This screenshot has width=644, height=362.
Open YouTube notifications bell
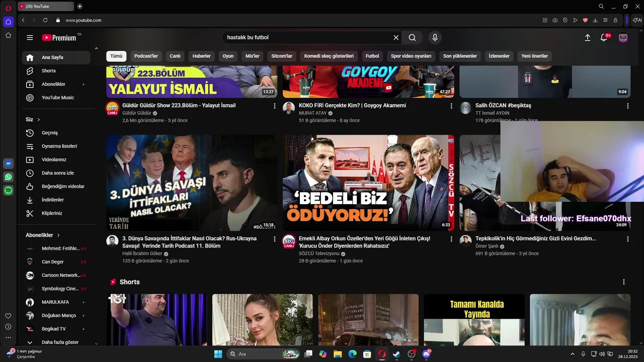pos(604,38)
